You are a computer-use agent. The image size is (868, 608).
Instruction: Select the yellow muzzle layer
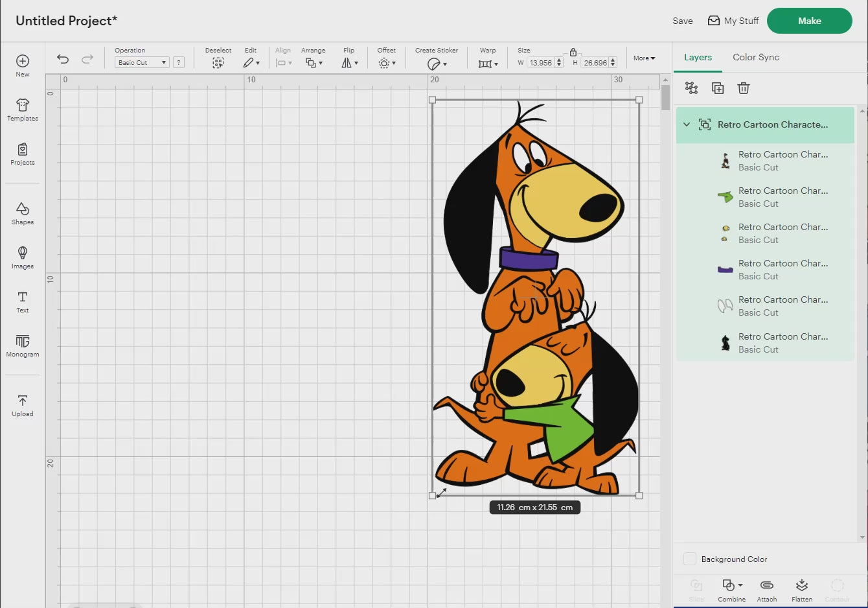tap(766, 233)
